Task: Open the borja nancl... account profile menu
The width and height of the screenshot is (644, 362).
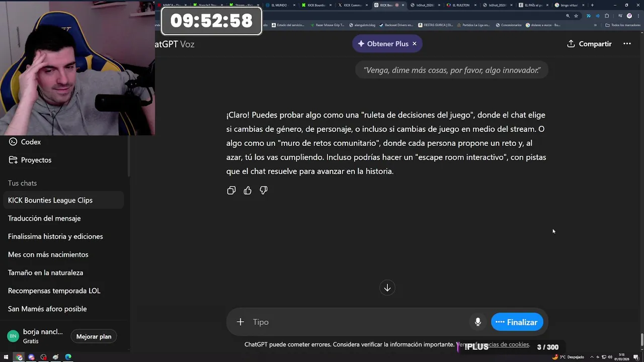Action: pos(35,336)
